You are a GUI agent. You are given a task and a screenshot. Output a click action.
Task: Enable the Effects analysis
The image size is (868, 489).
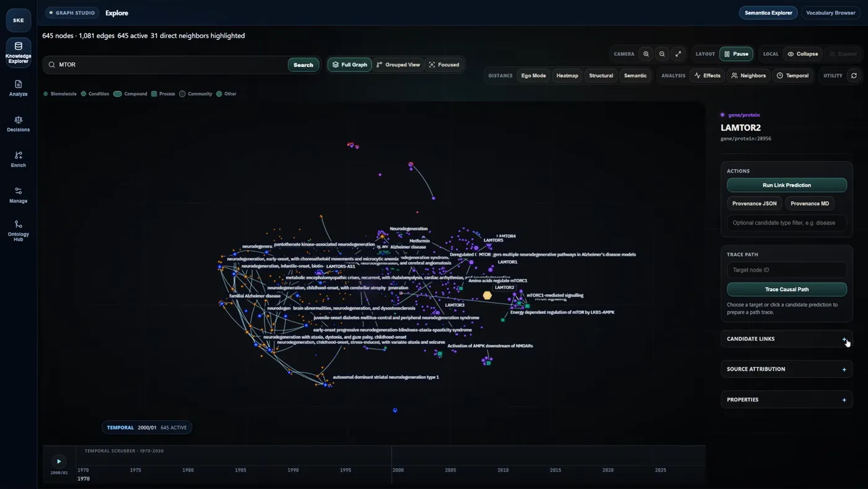(x=707, y=76)
